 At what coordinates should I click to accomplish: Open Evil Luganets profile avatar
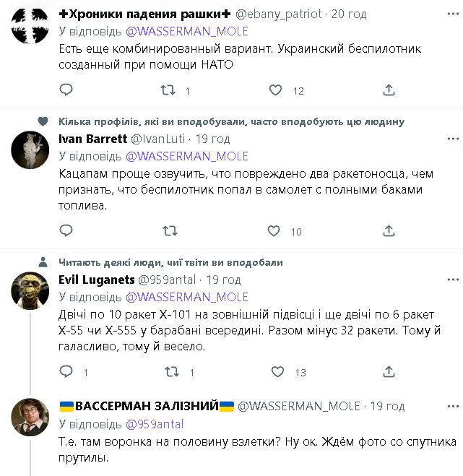click(x=30, y=290)
